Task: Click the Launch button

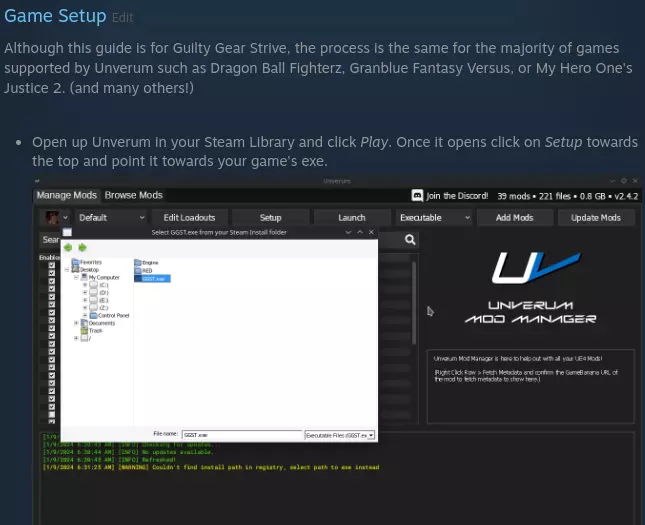Action: [352, 217]
